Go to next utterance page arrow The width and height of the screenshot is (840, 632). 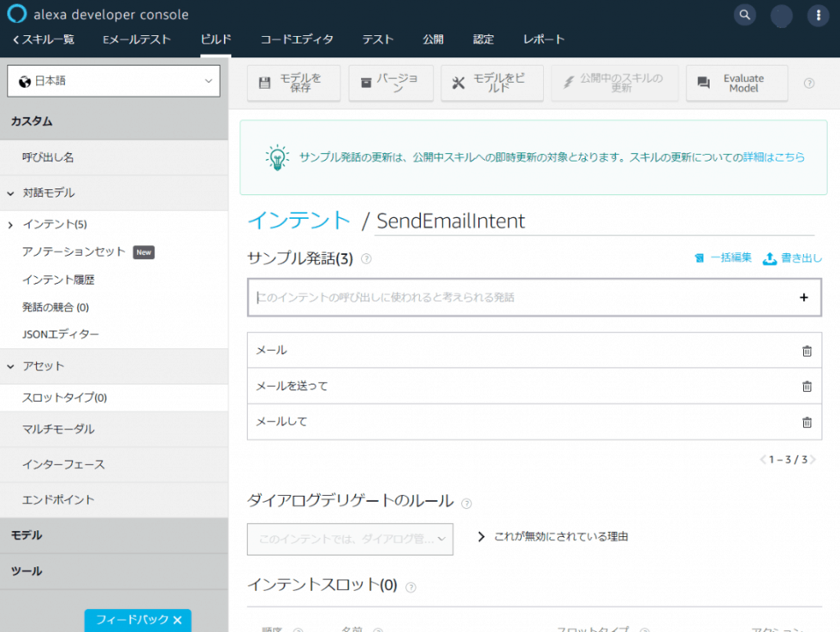coord(813,459)
